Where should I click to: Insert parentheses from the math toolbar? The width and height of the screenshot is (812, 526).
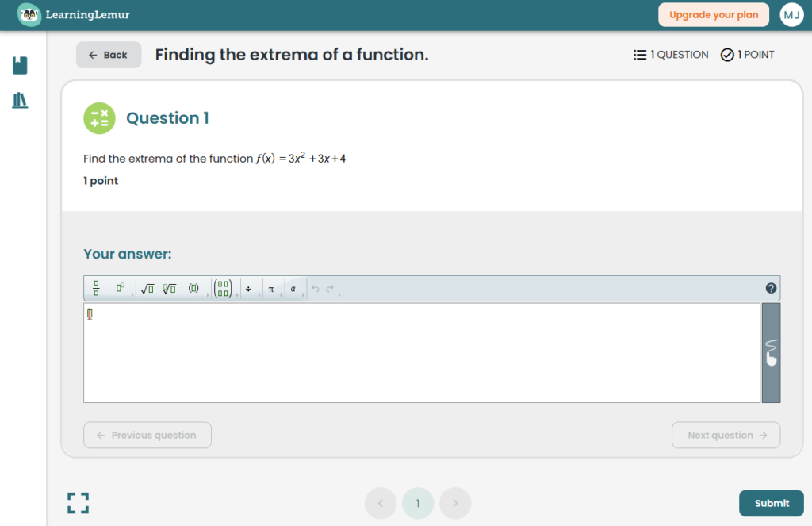pos(194,289)
